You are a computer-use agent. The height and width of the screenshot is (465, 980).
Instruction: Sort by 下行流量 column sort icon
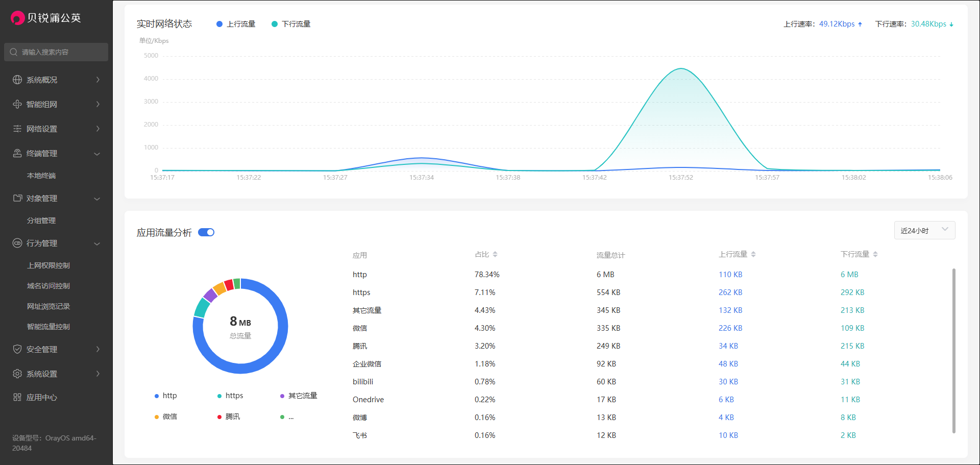(x=875, y=254)
